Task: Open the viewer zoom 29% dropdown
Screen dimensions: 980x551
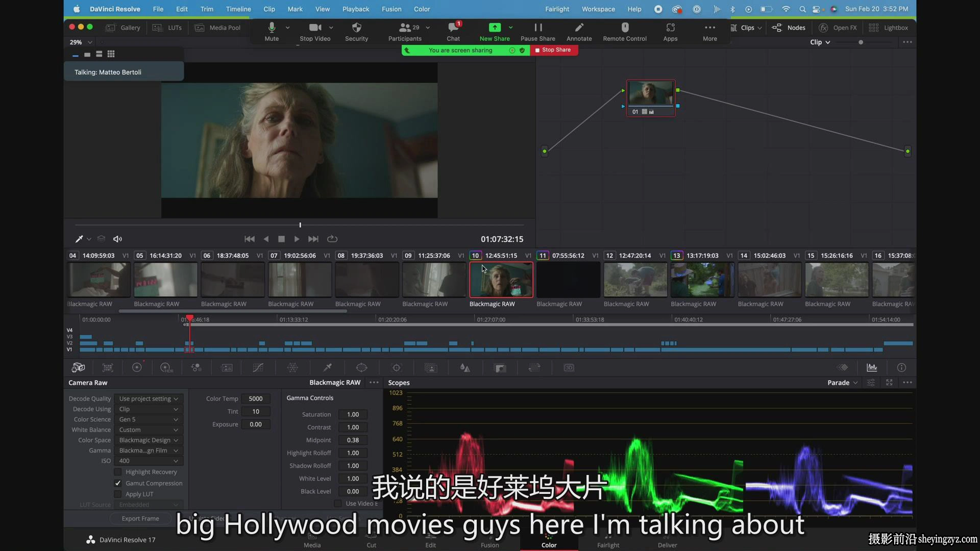Action: [x=81, y=42]
